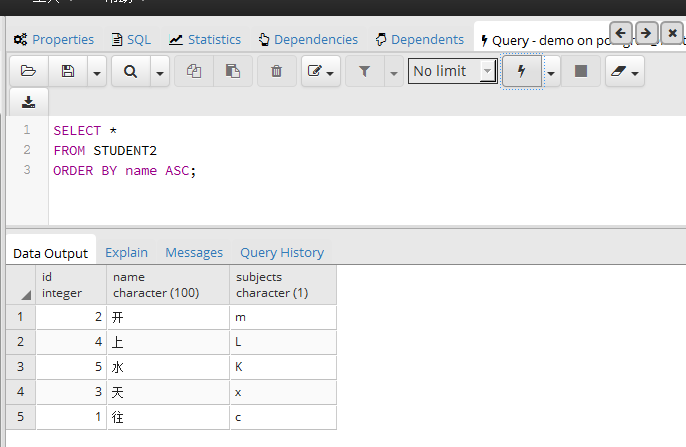
Task: Click the Filter funnel icon
Action: click(364, 71)
